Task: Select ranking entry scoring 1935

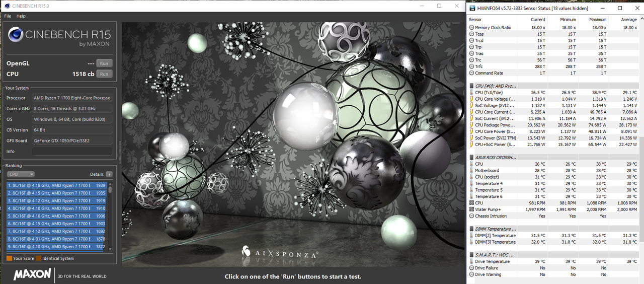Action: [56, 193]
